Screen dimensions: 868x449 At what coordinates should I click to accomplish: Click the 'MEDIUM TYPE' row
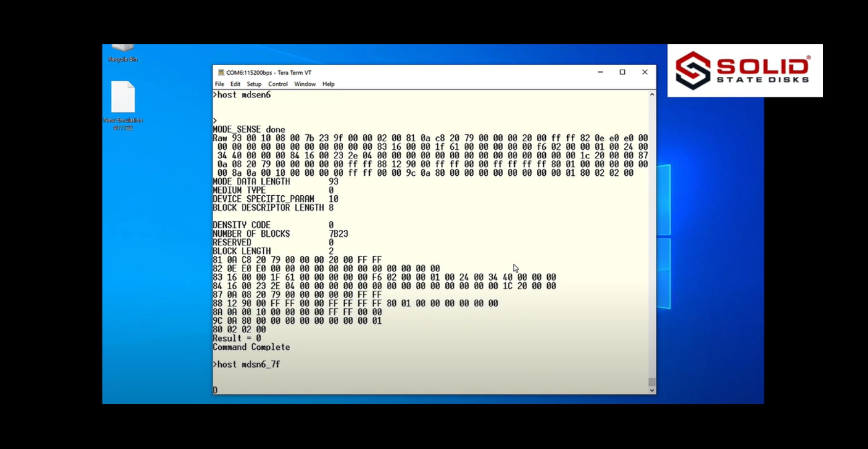(273, 190)
